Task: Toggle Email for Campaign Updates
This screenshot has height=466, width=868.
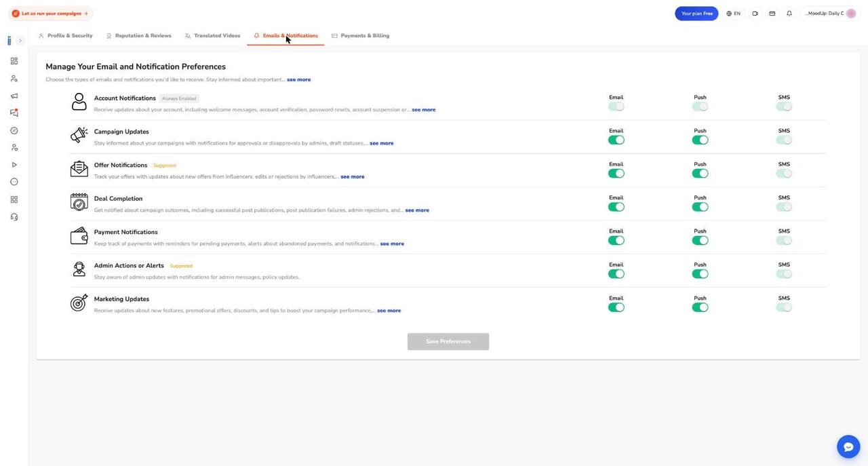Action: click(x=616, y=140)
